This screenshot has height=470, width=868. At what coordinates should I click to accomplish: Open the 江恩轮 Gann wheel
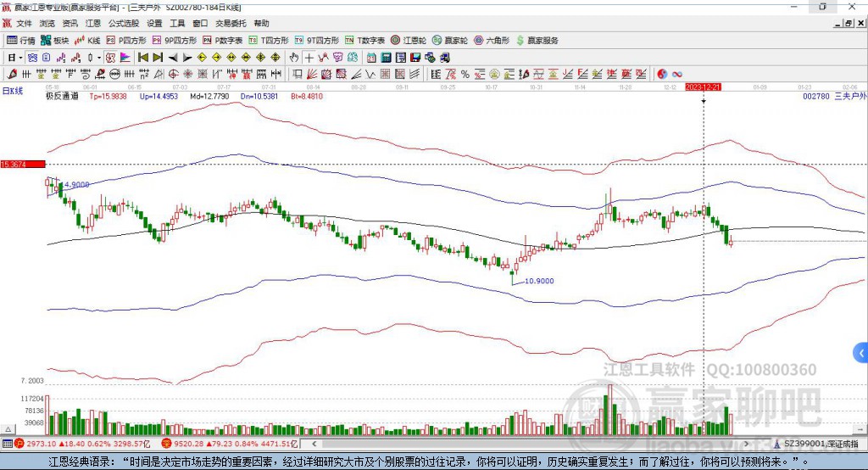409,41
